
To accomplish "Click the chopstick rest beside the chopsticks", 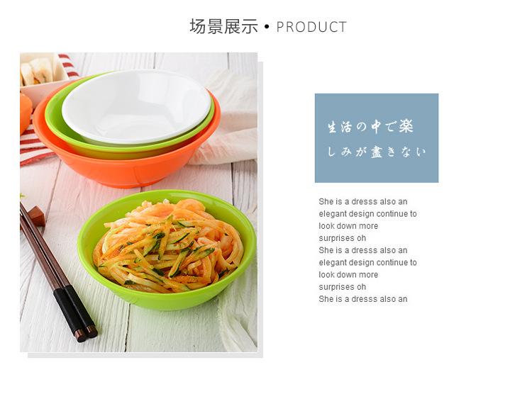I will pos(34,217).
